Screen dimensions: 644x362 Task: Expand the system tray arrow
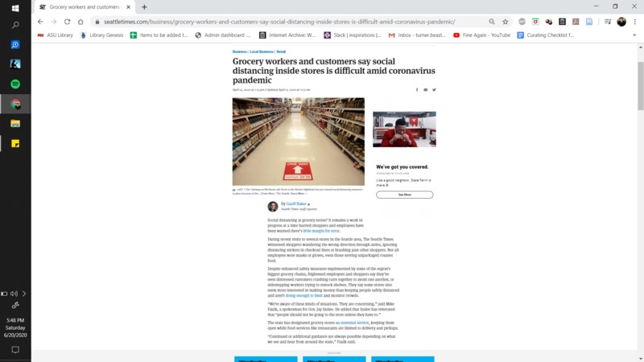[x=24, y=294]
